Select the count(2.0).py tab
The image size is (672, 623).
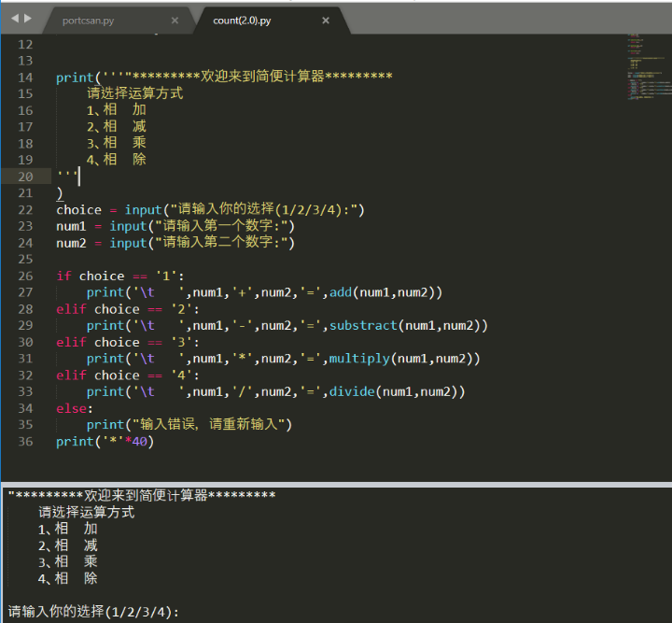click(x=242, y=21)
